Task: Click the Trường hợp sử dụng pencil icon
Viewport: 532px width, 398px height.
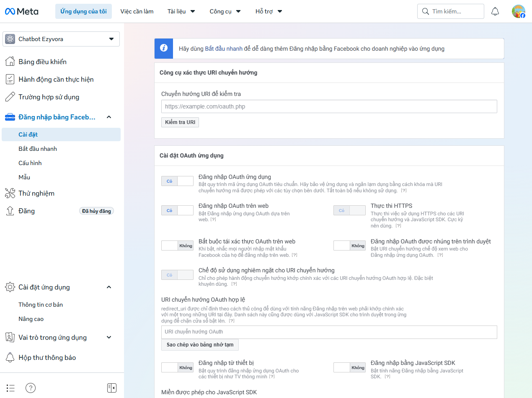Action: pos(10,97)
